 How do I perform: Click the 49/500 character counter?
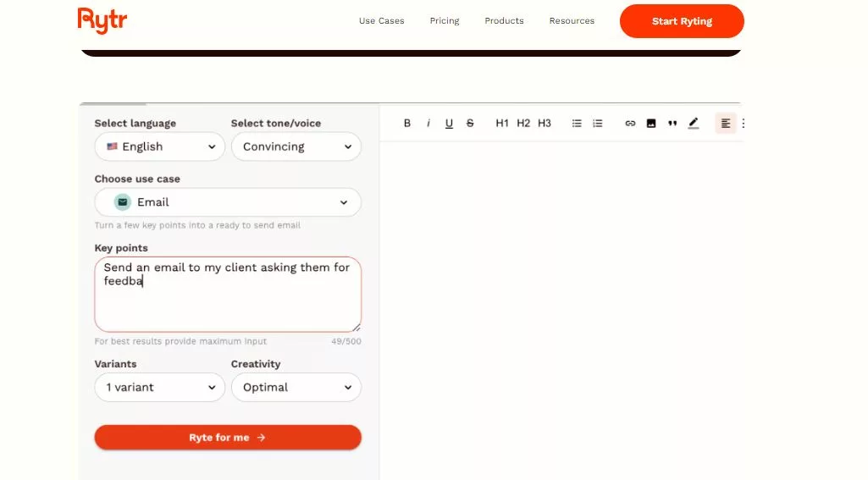(346, 342)
